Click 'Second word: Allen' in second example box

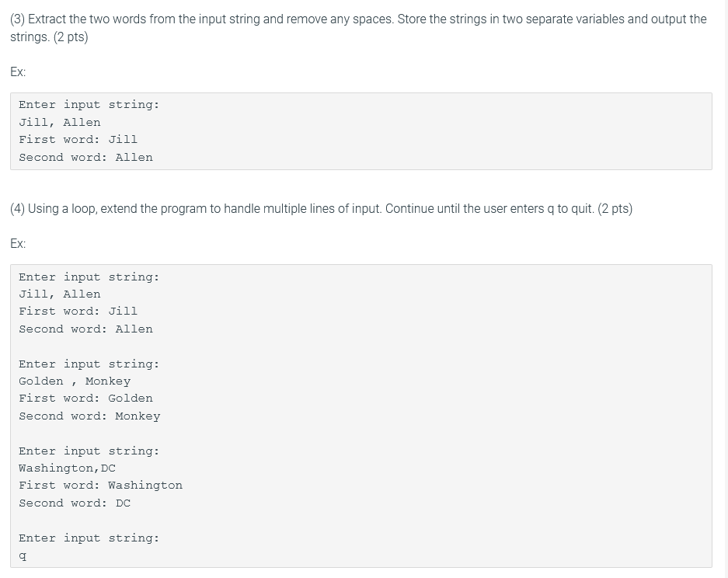[85, 329]
